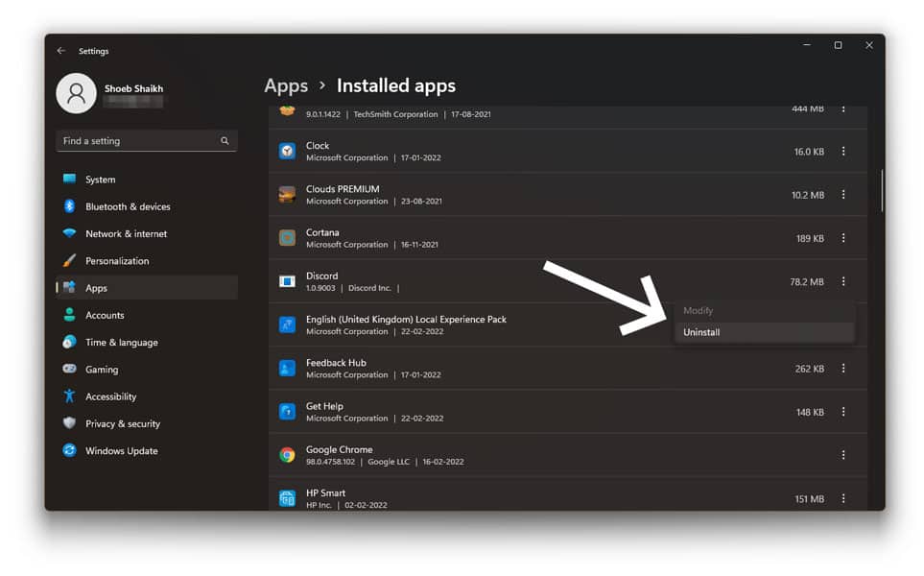This screenshot has height=576, width=924.
Task: Click the Feedback Hub 262 KB size
Action: click(x=809, y=369)
